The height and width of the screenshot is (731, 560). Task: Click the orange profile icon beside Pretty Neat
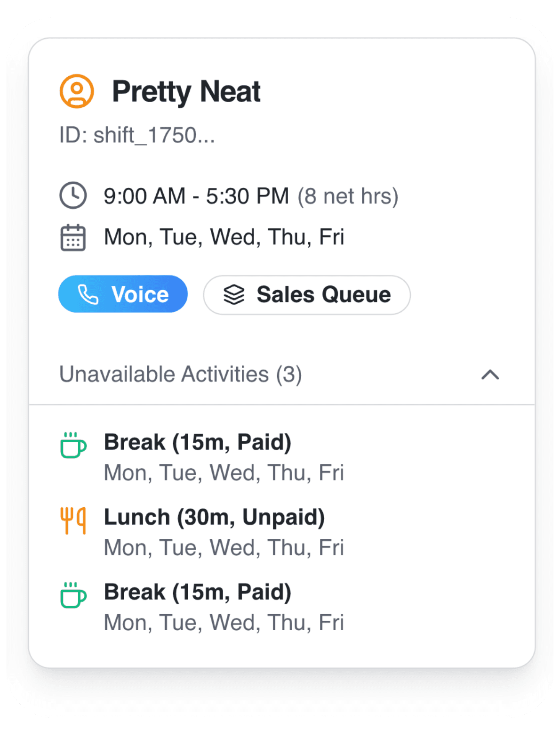coord(78,91)
